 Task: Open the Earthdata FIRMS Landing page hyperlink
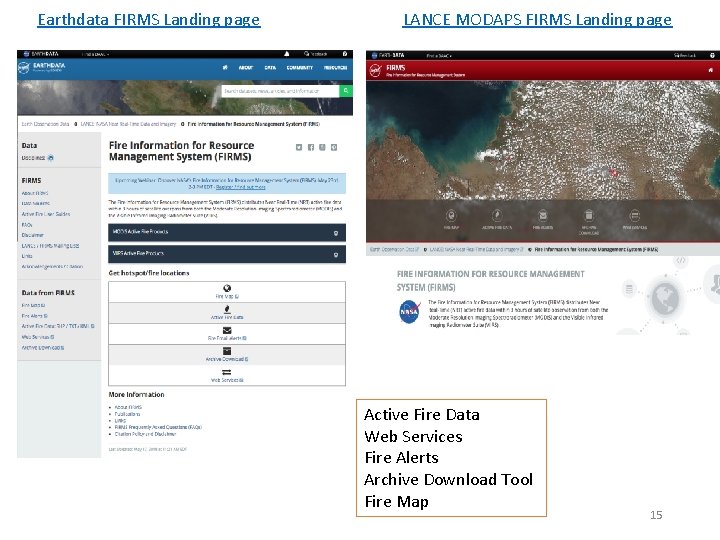149,20
